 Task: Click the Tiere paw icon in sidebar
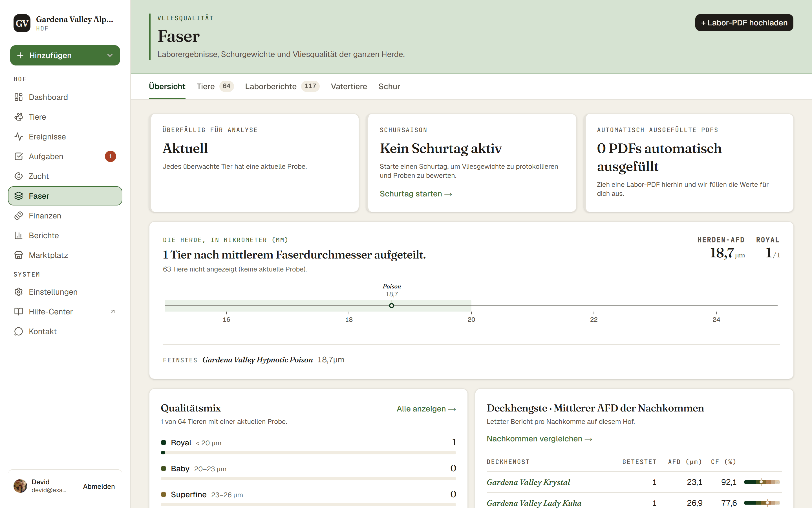coord(18,117)
